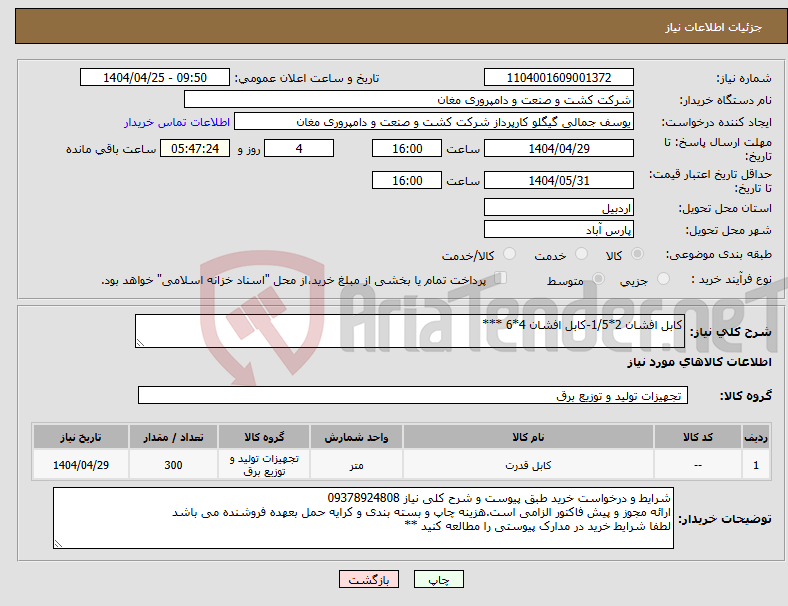Click the need number field 1104001609001372

558,78
